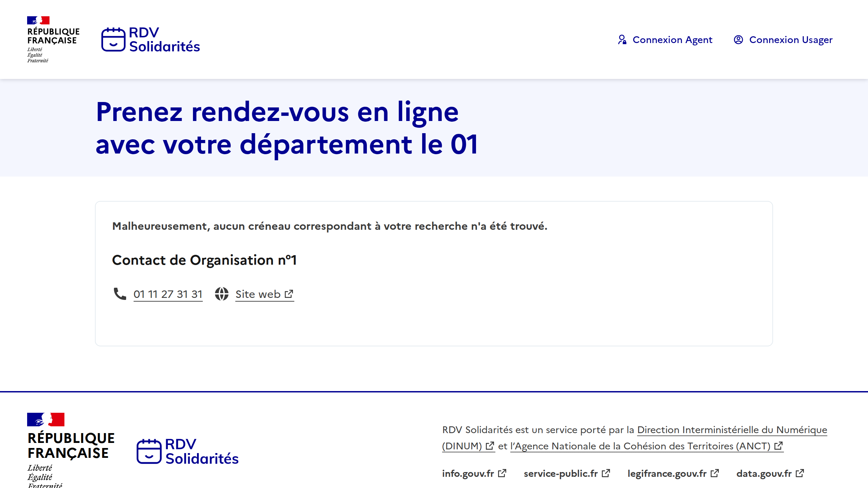
Task: Click the Connexion Usager account circle icon
Action: pos(738,40)
